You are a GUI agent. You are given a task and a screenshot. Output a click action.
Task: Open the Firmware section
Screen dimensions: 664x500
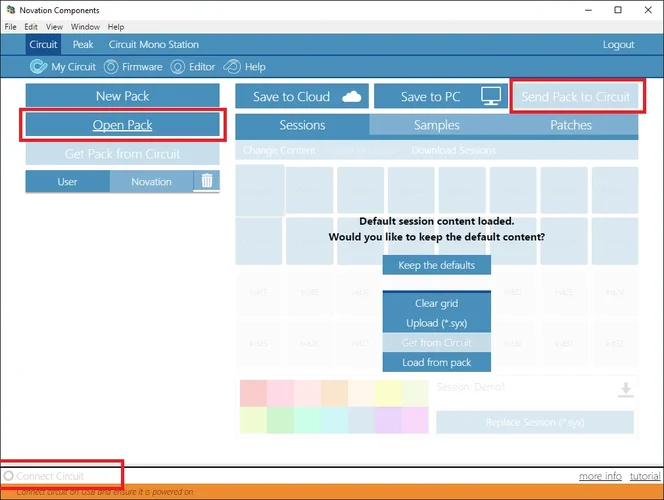coord(133,67)
